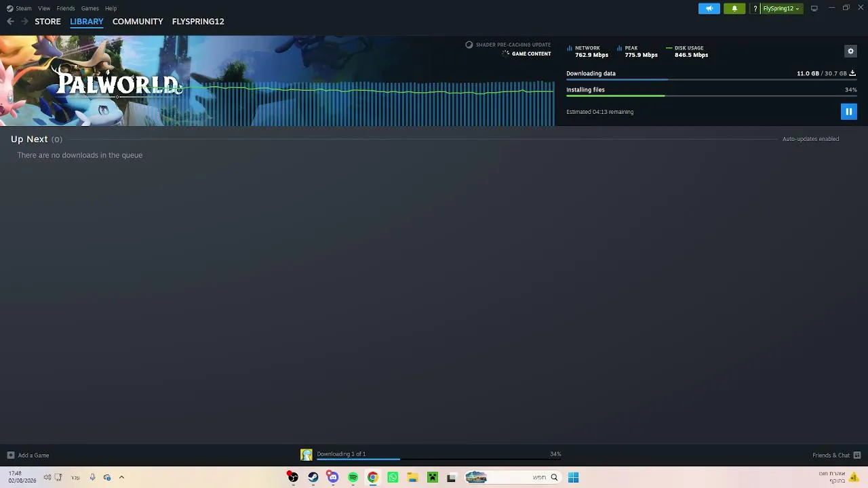
Task: Click the bottom download progress bar
Action: click(x=439, y=460)
